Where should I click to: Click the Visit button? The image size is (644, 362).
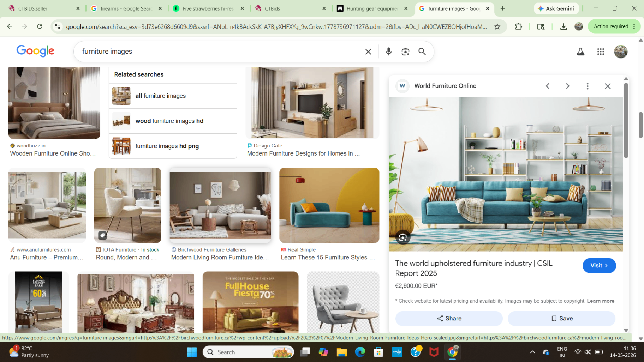pyautogui.click(x=599, y=265)
